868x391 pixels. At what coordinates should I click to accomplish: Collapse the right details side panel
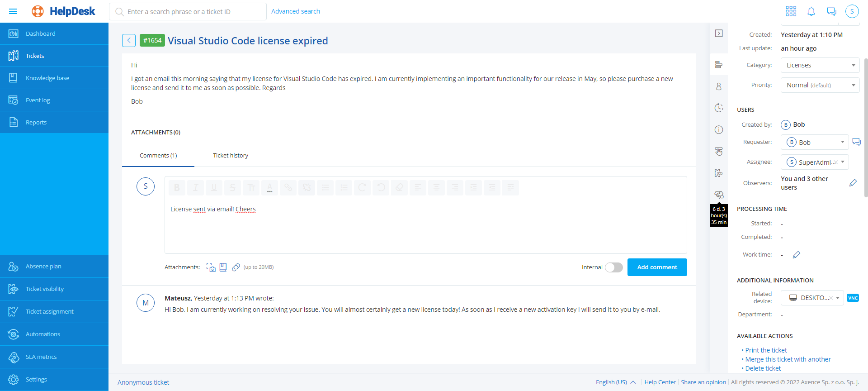[719, 33]
